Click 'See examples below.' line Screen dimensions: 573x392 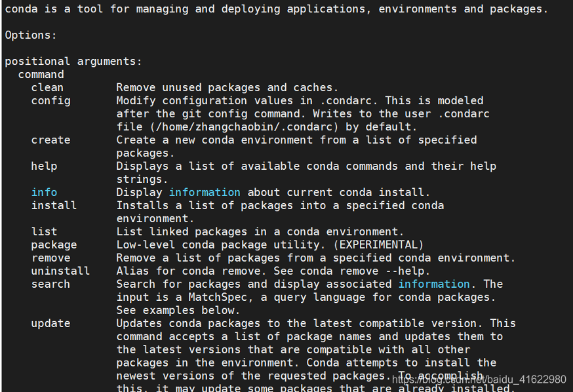coord(178,311)
